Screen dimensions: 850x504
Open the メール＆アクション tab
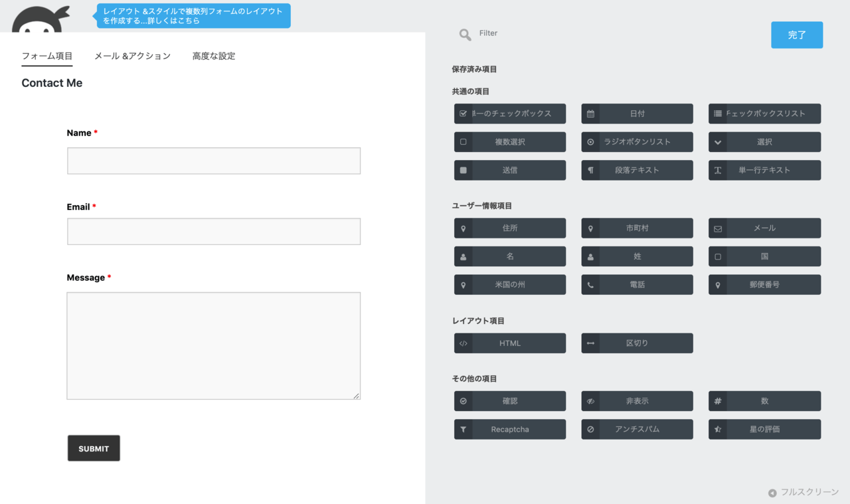coord(132,56)
